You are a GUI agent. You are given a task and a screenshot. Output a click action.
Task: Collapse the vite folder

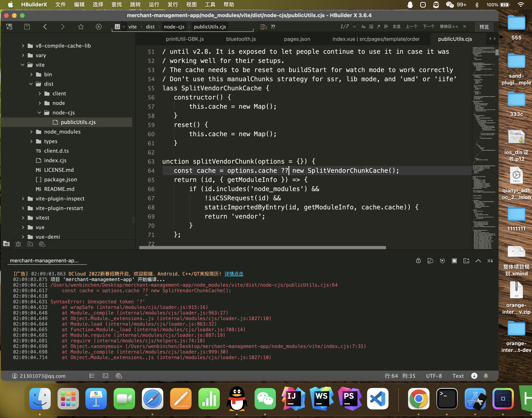[x=23, y=65]
